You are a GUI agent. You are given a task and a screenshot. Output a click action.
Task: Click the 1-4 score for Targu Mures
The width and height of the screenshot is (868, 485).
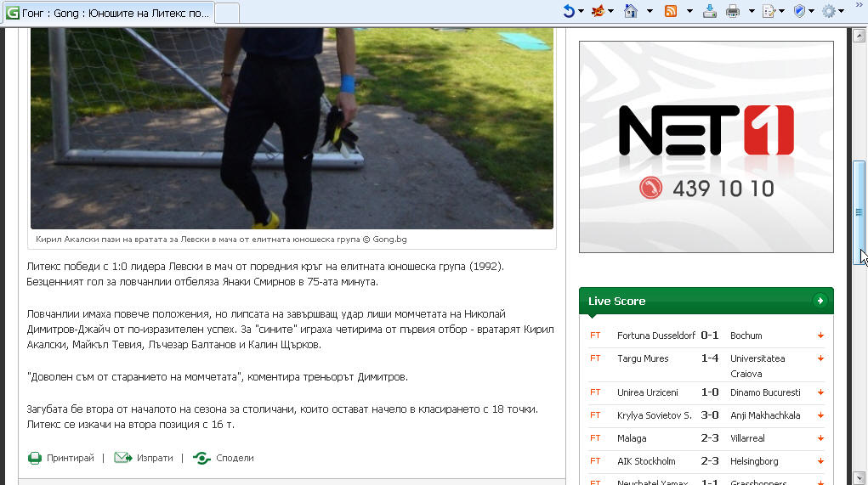coord(710,358)
